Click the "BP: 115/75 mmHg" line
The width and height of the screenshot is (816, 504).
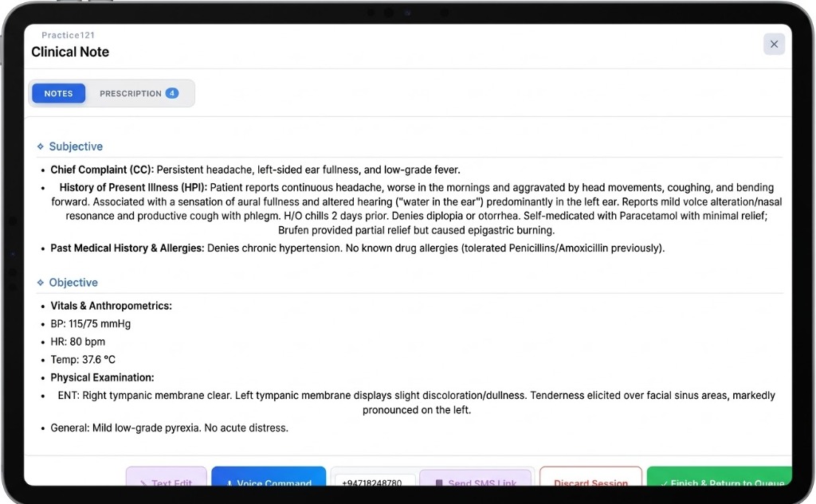pyautogui.click(x=91, y=324)
